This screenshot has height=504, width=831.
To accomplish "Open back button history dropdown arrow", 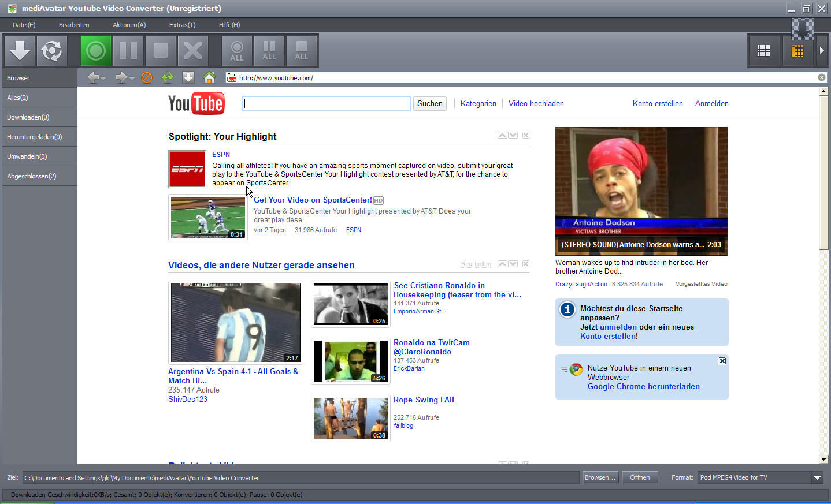I will click(x=103, y=78).
